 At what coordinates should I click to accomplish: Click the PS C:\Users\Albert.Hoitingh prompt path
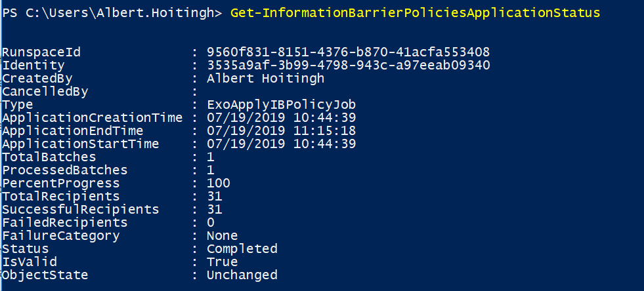[112, 13]
